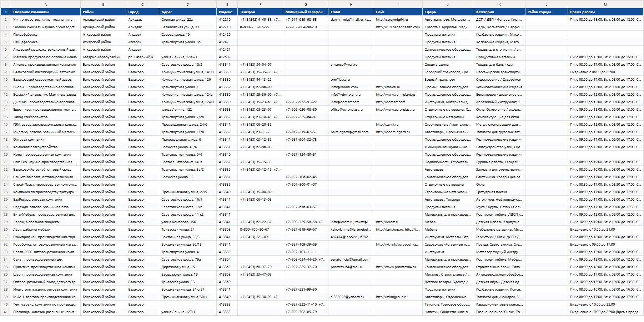This screenshot has width=644, height=322.
Task: Select the "Адрес" header cell
Action: (x=188, y=12)
